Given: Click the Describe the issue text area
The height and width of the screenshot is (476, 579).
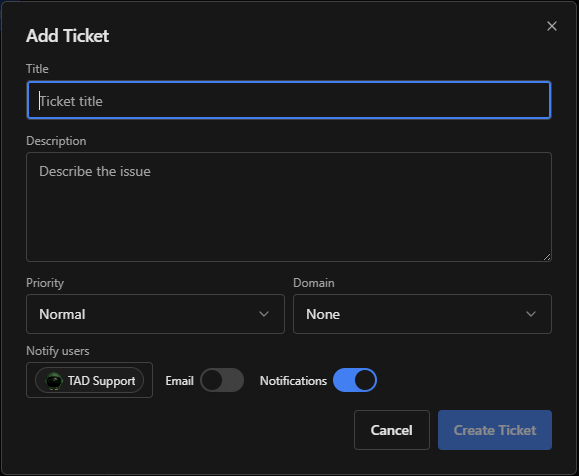Looking at the screenshot, I should (x=289, y=207).
